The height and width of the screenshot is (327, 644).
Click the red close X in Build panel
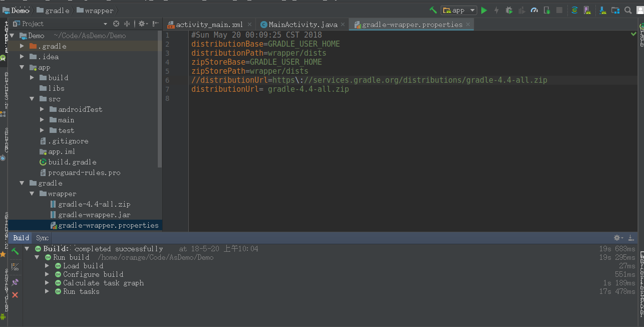(15, 295)
